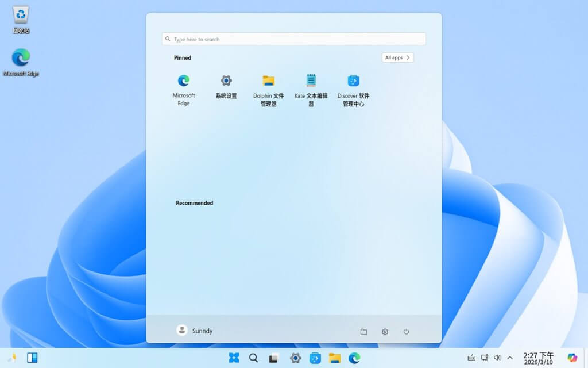Select the 回收站 desktop icon

[21, 20]
